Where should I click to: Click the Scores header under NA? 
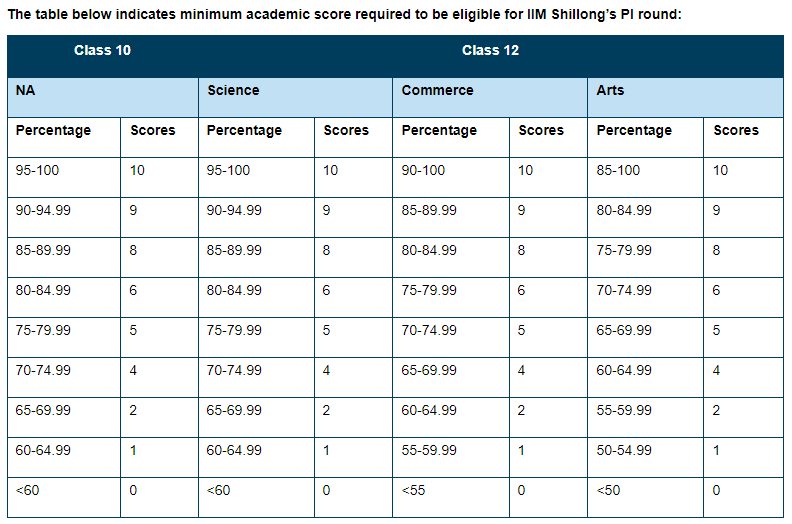coord(152,130)
